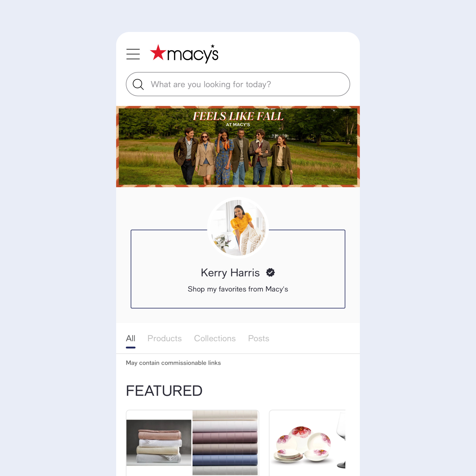Open the stacked colored sheets image
The height and width of the screenshot is (476, 476).
click(225, 443)
